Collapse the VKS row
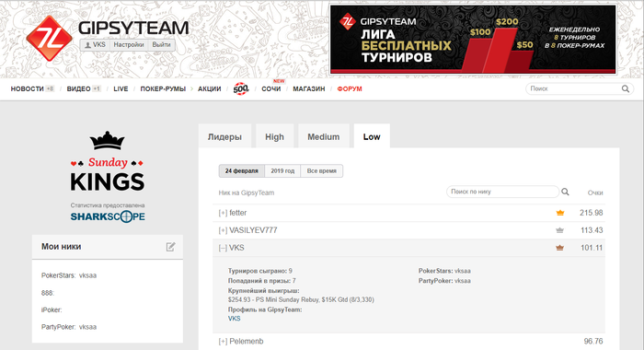Viewport: 644px width, 350px height. point(223,248)
